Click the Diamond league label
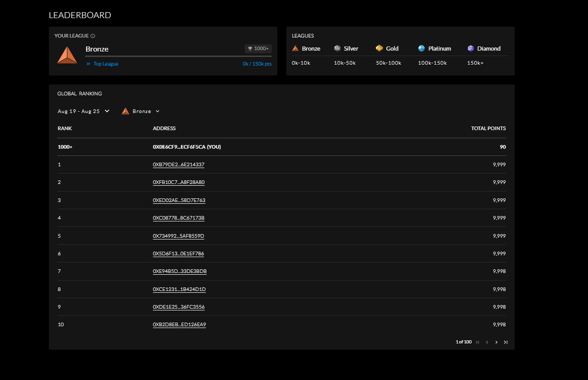 pos(489,48)
